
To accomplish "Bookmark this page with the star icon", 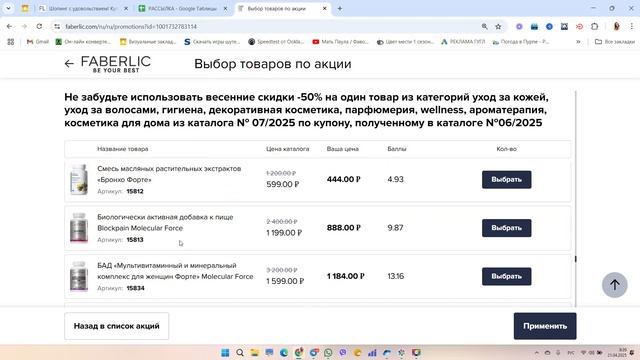I will (498, 27).
